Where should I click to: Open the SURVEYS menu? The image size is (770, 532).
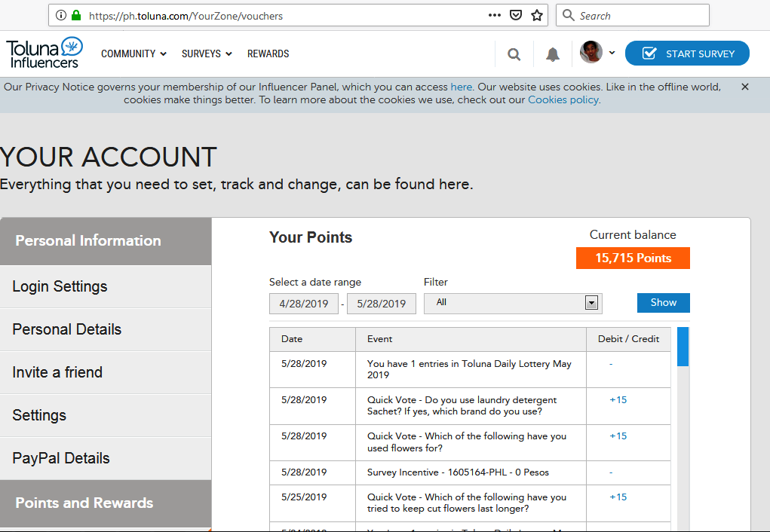(x=206, y=54)
